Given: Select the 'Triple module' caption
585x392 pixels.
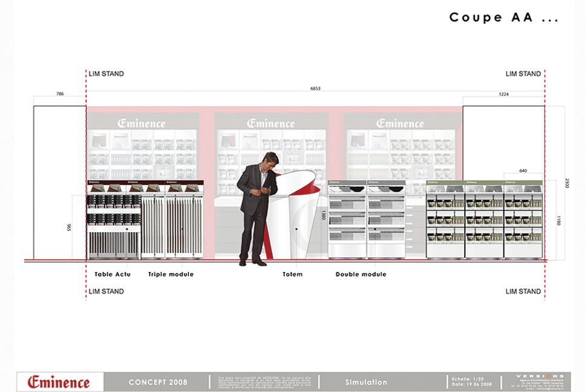Looking at the screenshot, I should point(171,274).
